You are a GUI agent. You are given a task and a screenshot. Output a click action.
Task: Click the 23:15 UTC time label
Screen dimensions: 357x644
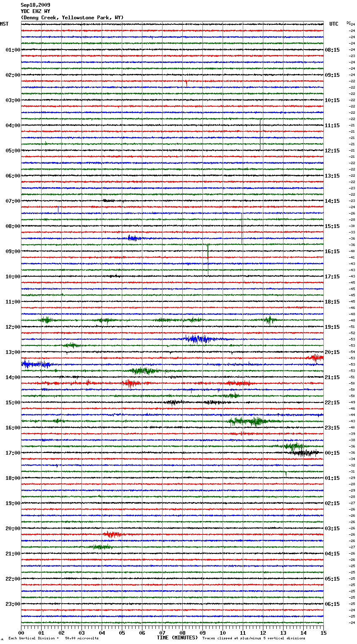point(332,428)
